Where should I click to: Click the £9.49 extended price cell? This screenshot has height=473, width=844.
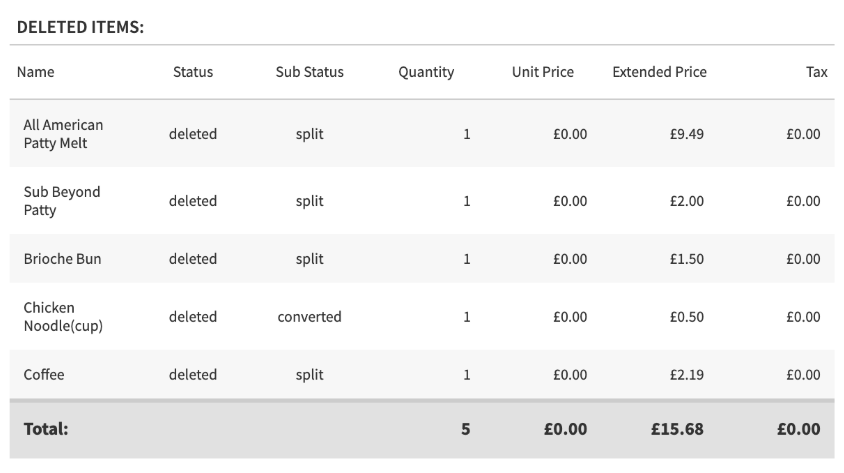(687, 134)
